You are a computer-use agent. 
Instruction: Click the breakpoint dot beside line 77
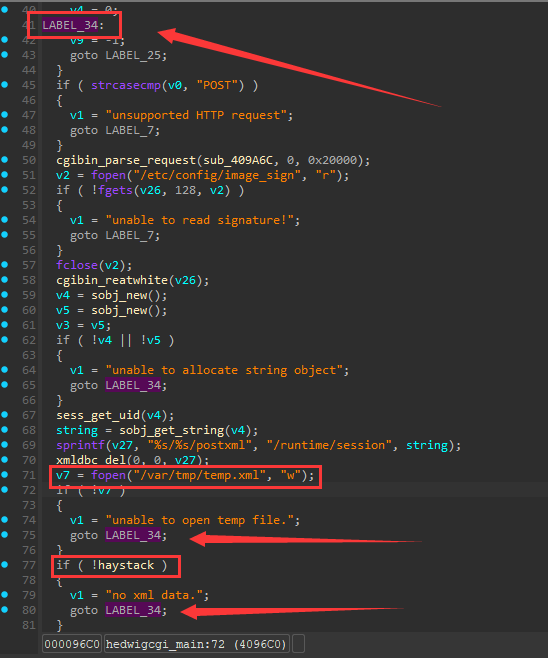coord(5,564)
